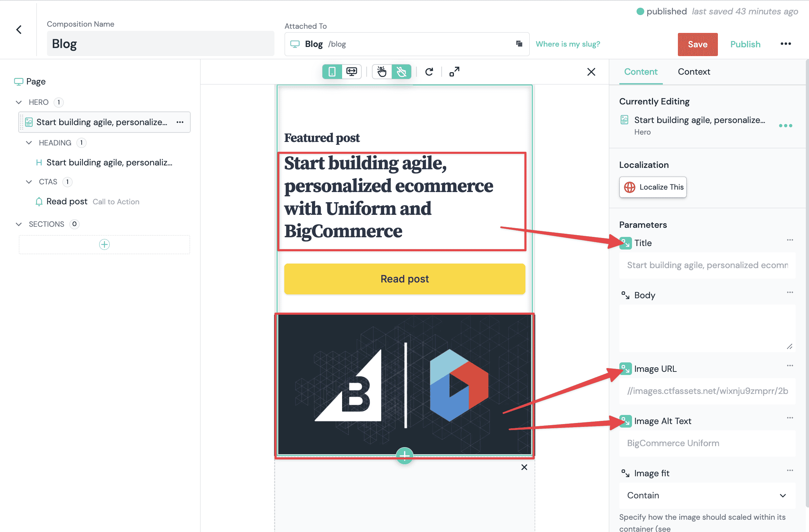The height and width of the screenshot is (532, 809).
Task: Select the Heading component 'Start building agile'
Action: coord(104,163)
